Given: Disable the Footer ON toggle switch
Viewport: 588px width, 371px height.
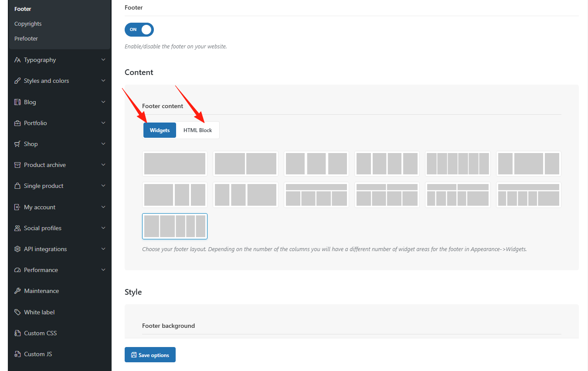Looking at the screenshot, I should tap(139, 30).
